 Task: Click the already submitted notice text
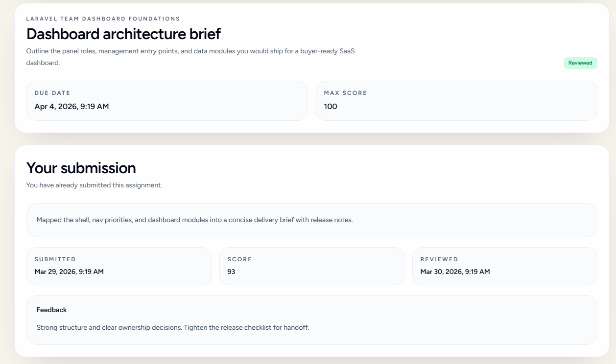coord(94,185)
